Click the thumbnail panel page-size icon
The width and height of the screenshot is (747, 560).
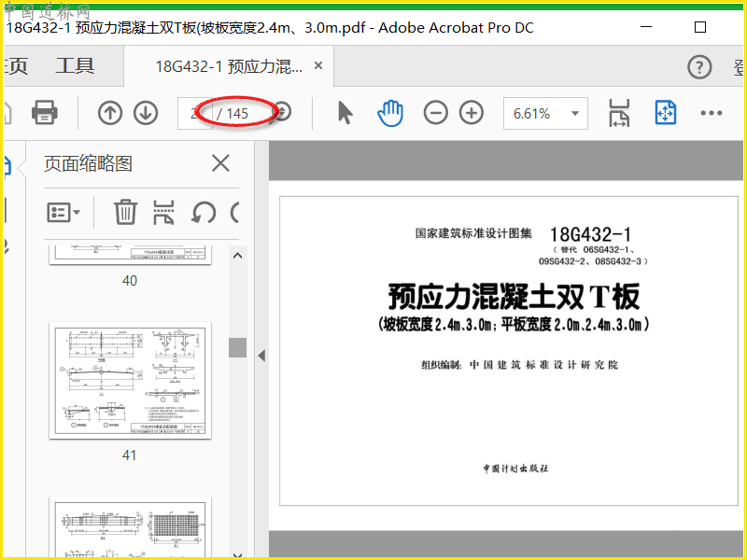click(163, 212)
